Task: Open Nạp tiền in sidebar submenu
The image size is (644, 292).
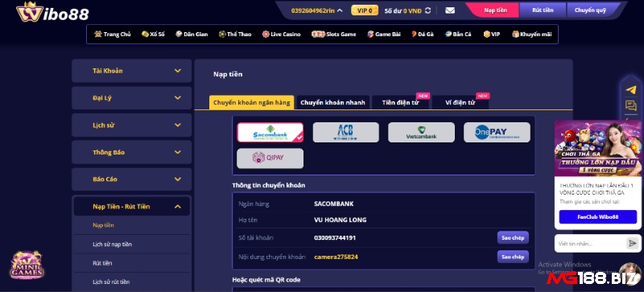Action: [x=103, y=225]
